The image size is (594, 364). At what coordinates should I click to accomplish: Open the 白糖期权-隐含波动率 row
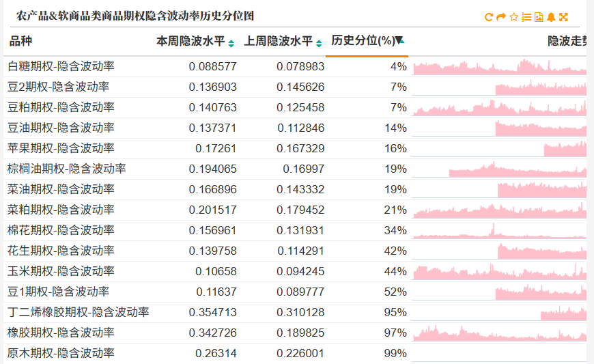[x=295, y=67]
